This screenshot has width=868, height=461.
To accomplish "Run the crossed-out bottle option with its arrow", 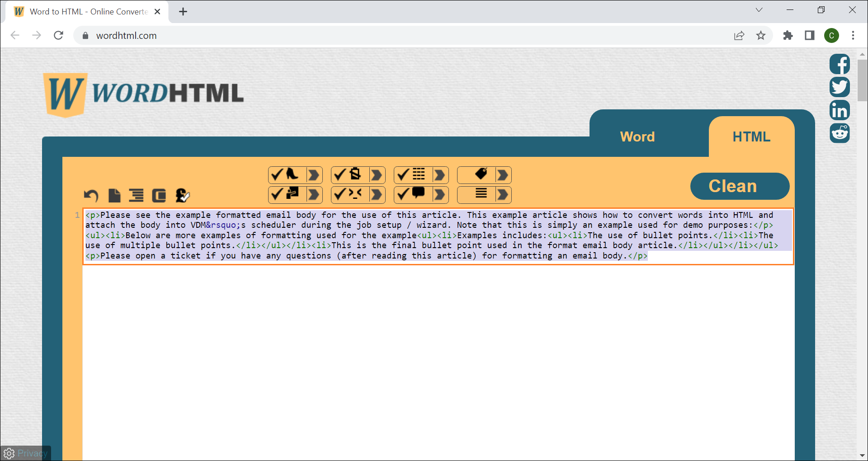I will [x=377, y=175].
